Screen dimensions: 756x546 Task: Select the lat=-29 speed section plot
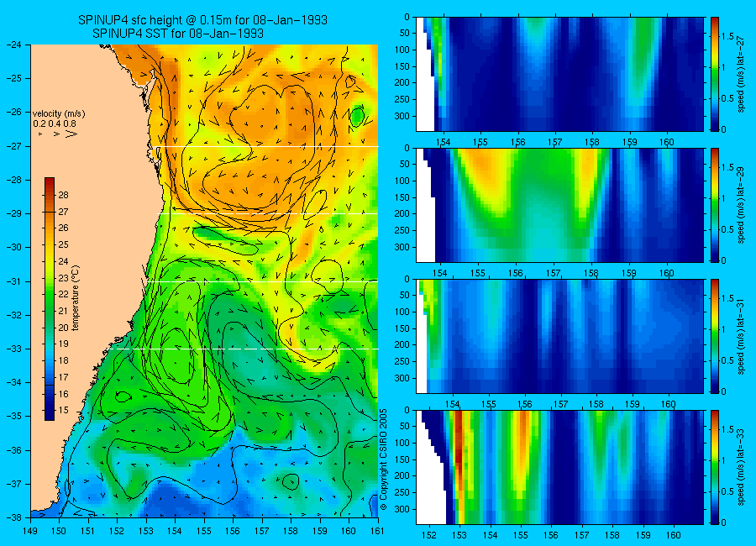click(x=559, y=205)
